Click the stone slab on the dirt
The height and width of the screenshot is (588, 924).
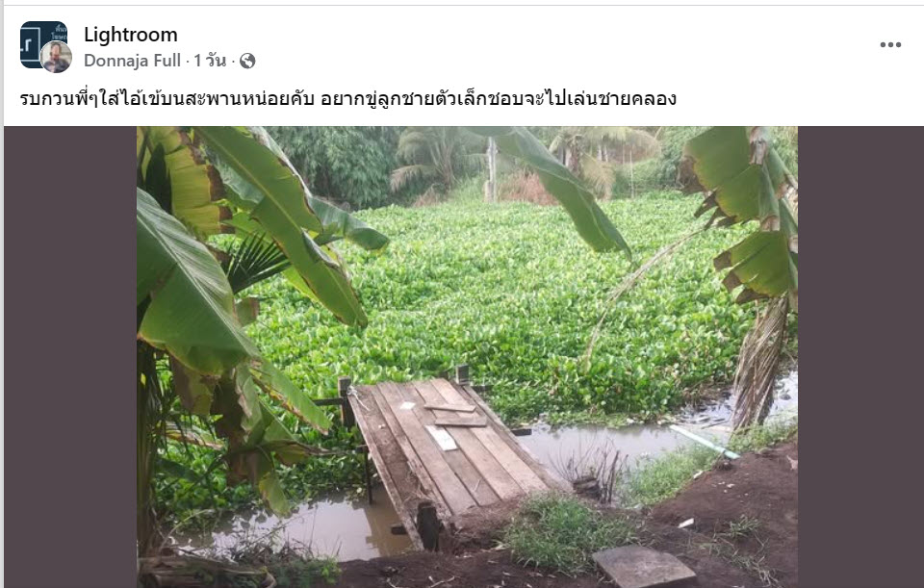pyautogui.click(x=644, y=566)
